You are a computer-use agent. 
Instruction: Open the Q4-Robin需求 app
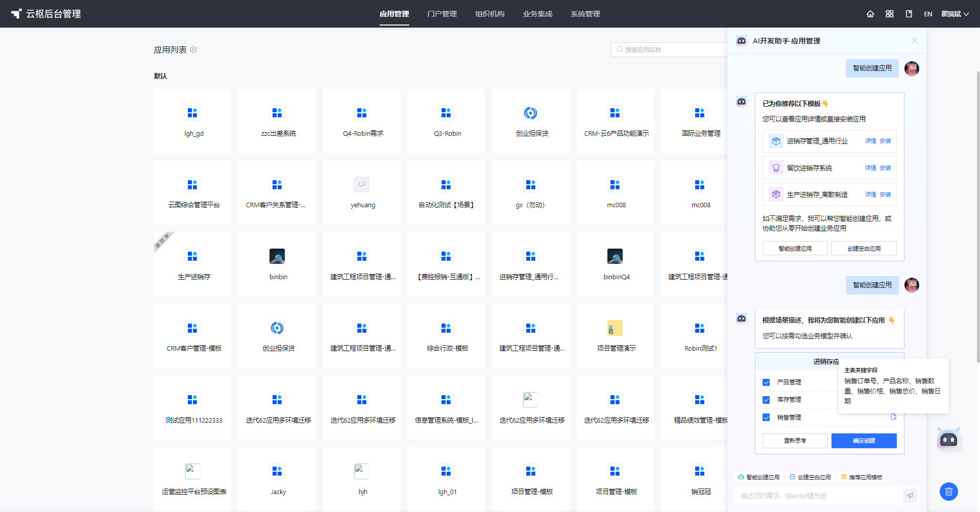(362, 121)
